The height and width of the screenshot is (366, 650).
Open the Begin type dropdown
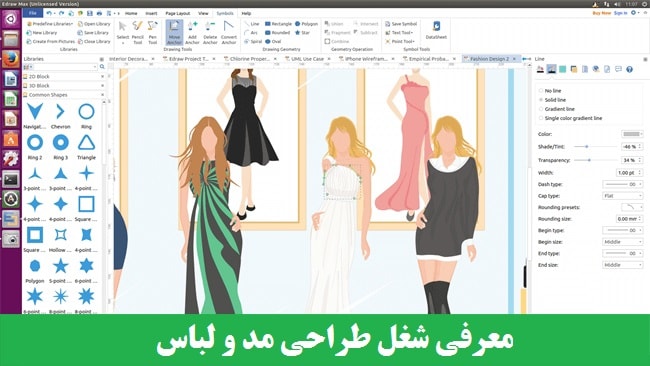pos(623,230)
